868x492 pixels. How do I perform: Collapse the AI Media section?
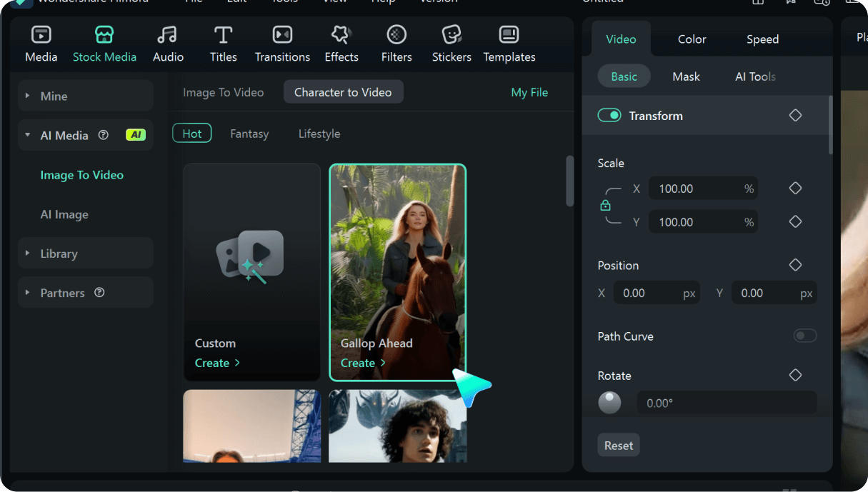27,135
